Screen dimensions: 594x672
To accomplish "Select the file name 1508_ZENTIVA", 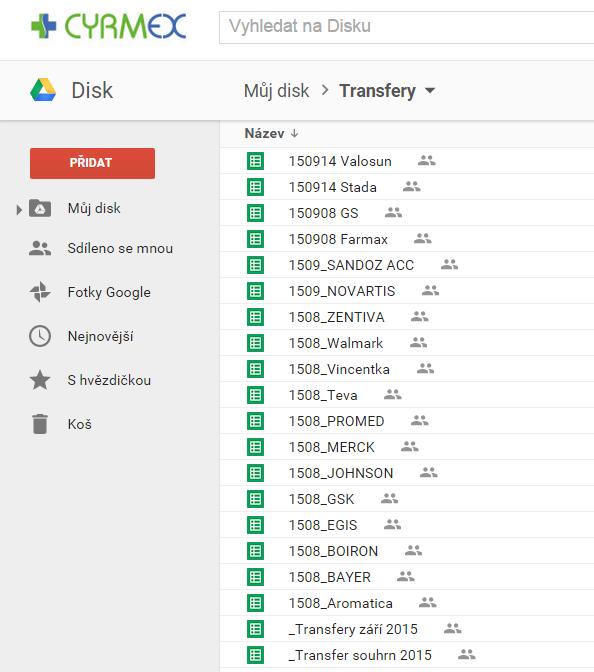I will 336,317.
